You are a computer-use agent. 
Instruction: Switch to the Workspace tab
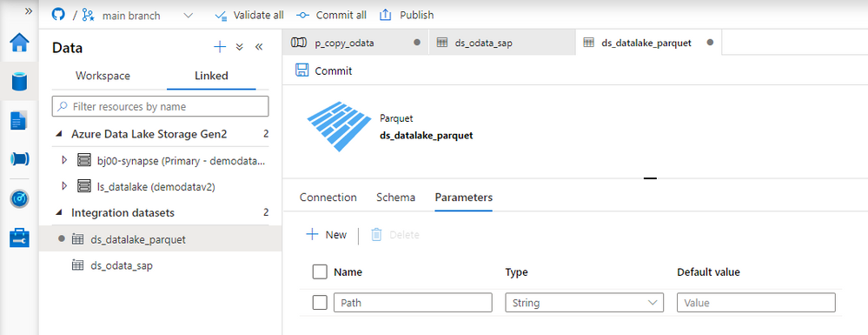click(103, 76)
